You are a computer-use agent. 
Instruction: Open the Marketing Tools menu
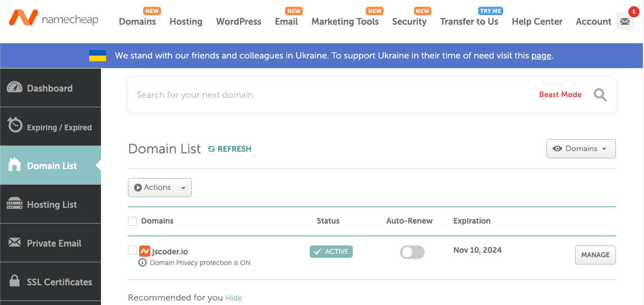coord(345,21)
